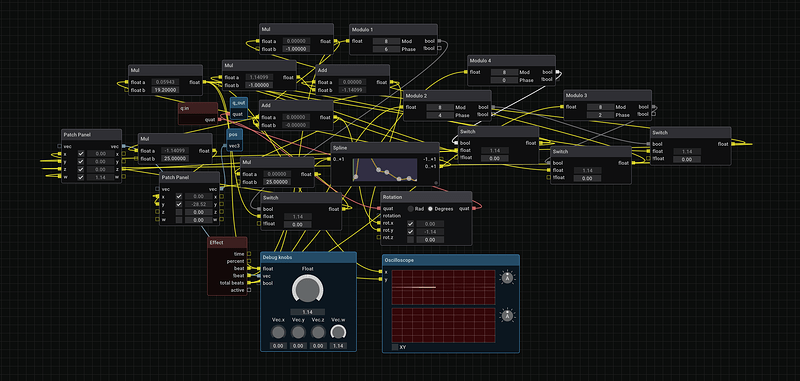Select the Effect node title bar
800x381 pixels.
point(227,242)
